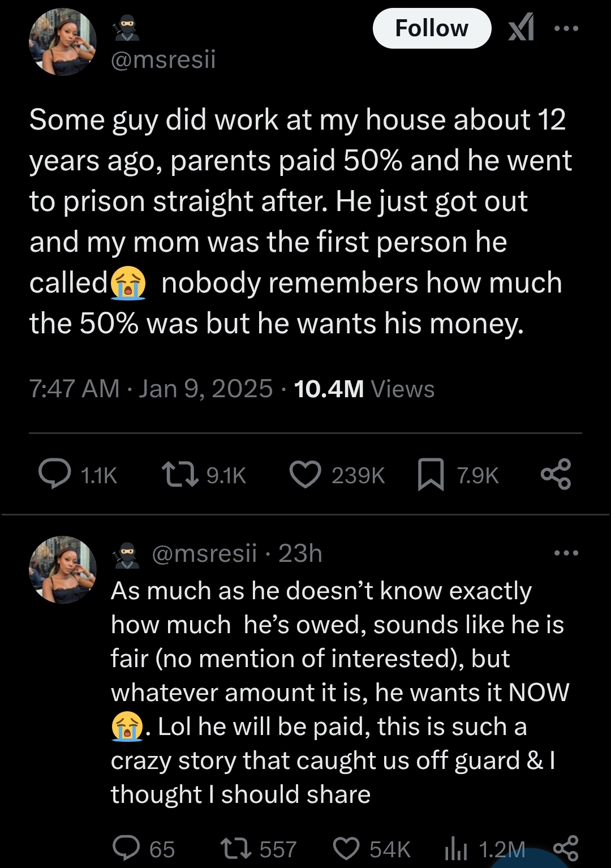View analytics for the 1.2M-view reply
This screenshot has height=868, width=611.
click(x=456, y=848)
